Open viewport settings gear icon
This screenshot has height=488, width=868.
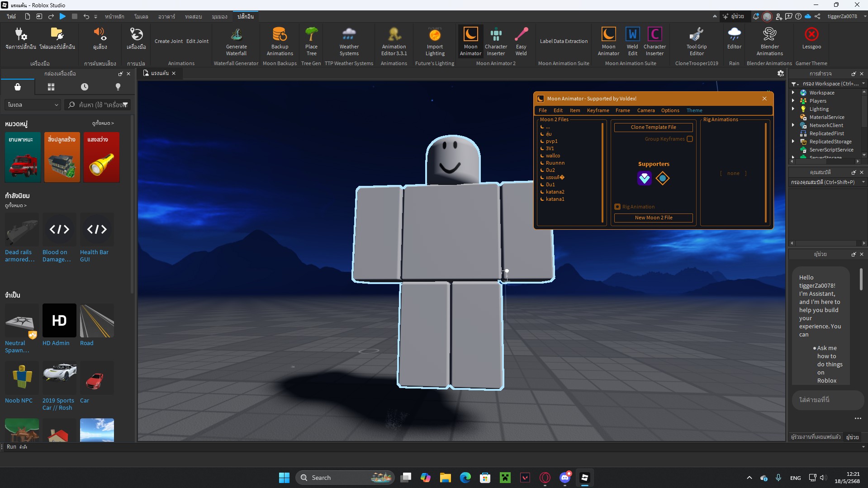click(x=780, y=73)
